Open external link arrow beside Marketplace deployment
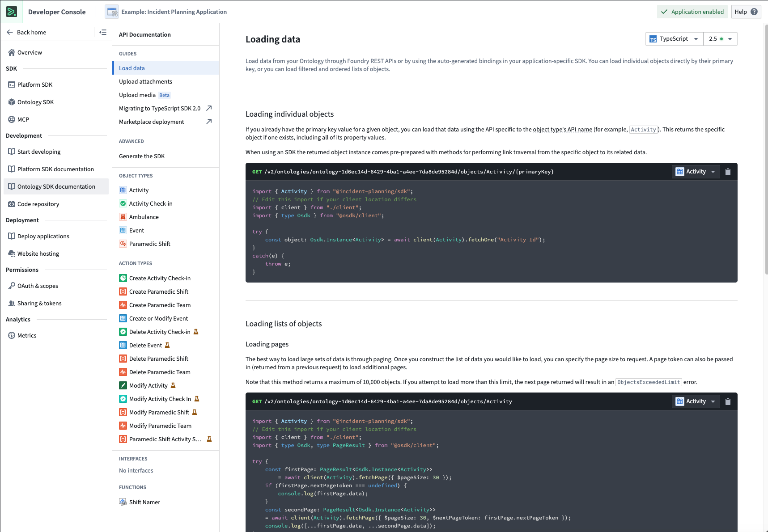The height and width of the screenshot is (532, 768). (x=209, y=122)
